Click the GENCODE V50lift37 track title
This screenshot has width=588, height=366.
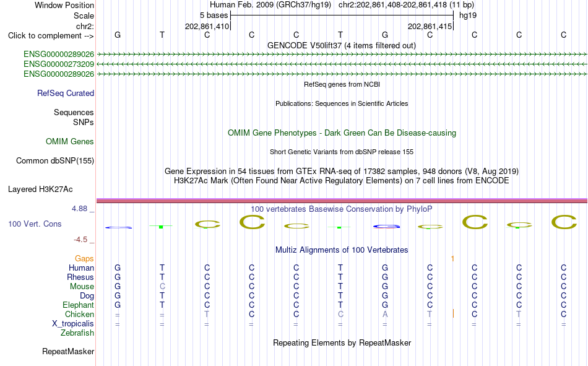pos(342,45)
